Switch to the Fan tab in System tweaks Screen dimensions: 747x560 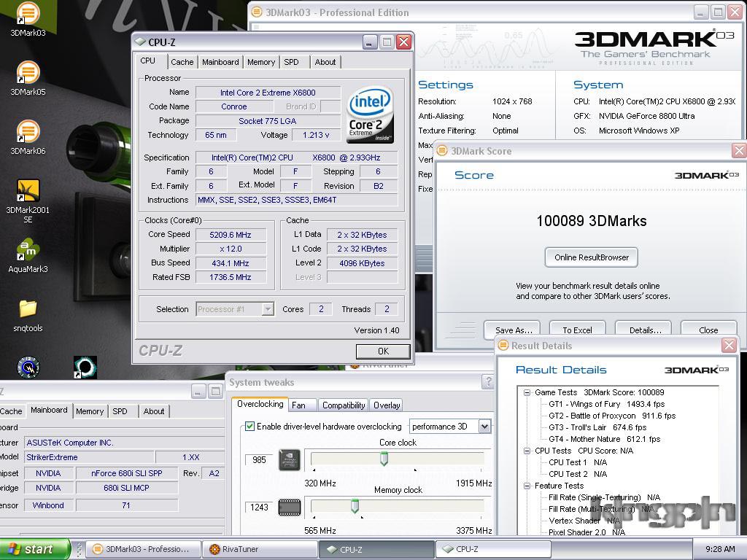click(298, 405)
